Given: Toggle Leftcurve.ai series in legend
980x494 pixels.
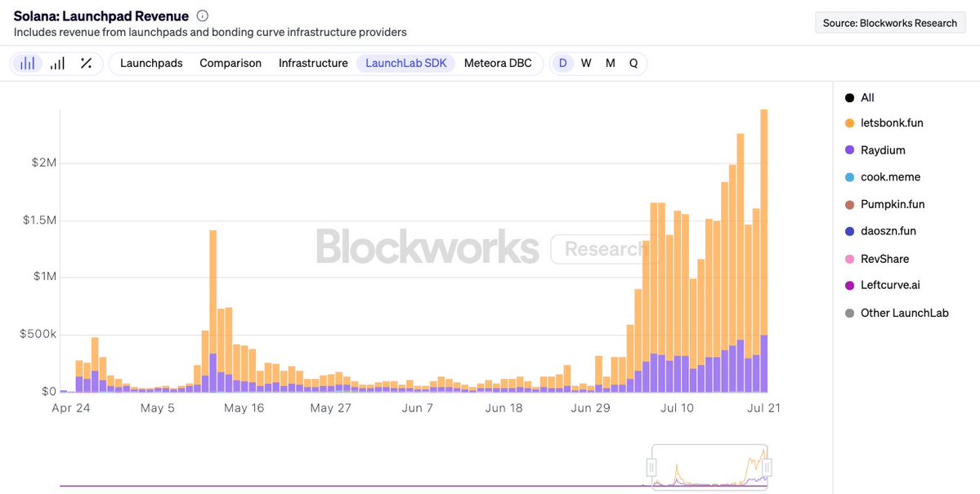Looking at the screenshot, I should click(883, 286).
